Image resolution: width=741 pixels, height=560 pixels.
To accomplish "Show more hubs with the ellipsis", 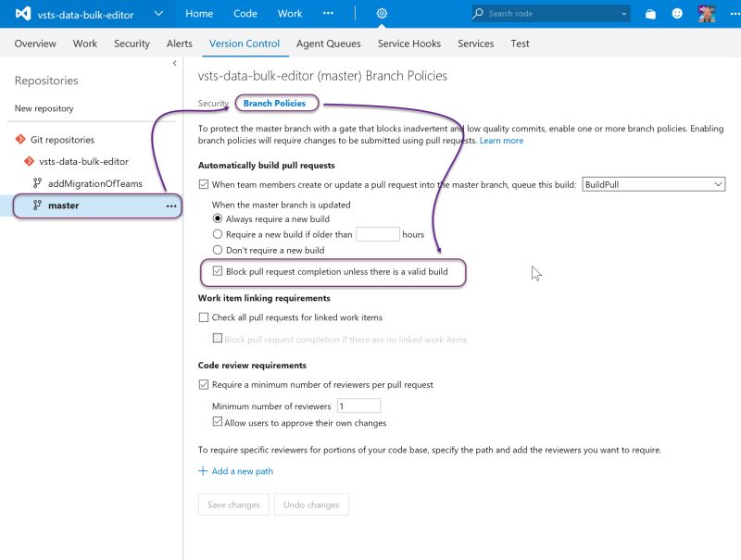I will 328,14.
